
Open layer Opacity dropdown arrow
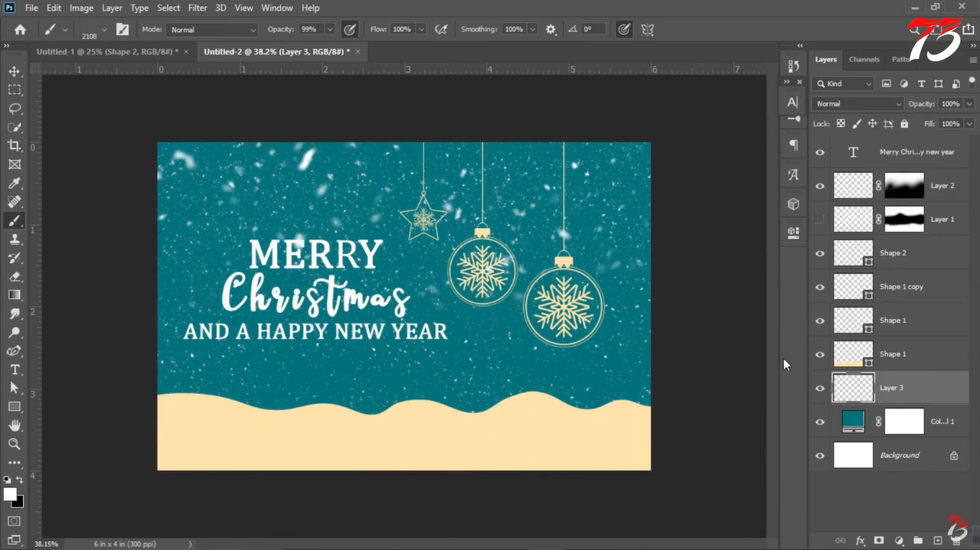pyautogui.click(x=969, y=103)
